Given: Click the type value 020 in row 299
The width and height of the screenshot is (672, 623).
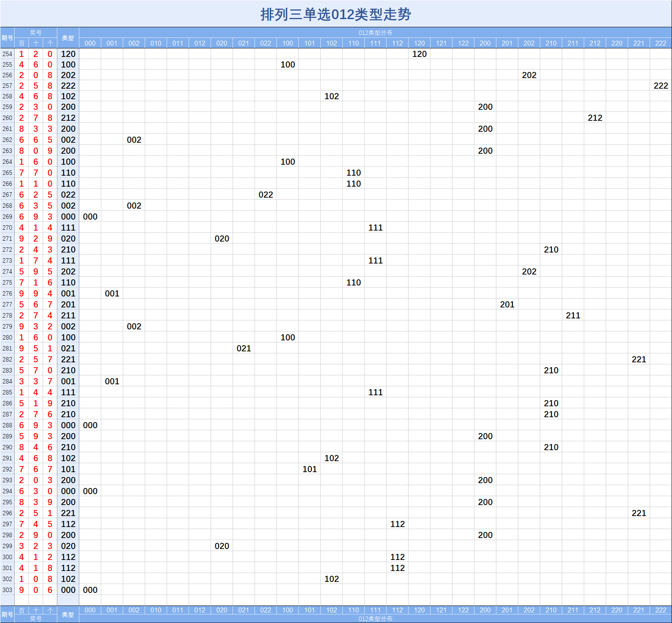Looking at the screenshot, I should click(x=68, y=546).
